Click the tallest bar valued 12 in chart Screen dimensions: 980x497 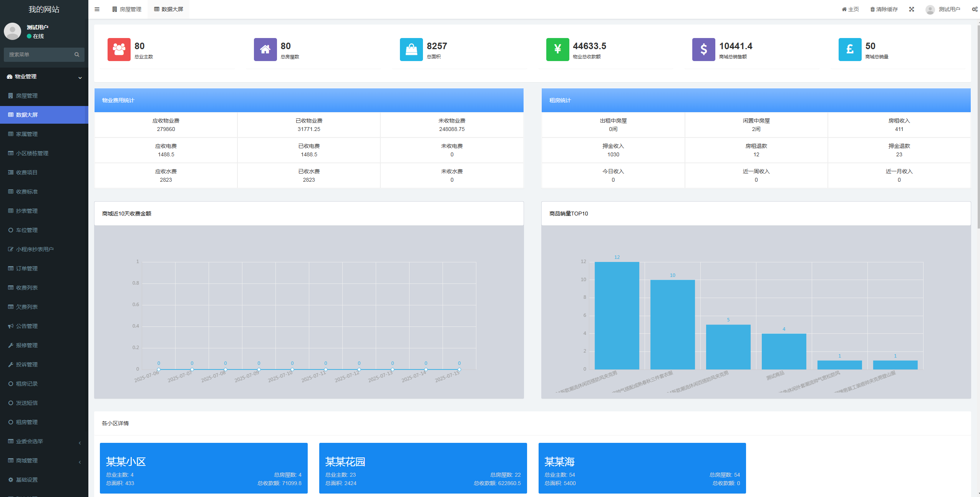[x=617, y=315]
